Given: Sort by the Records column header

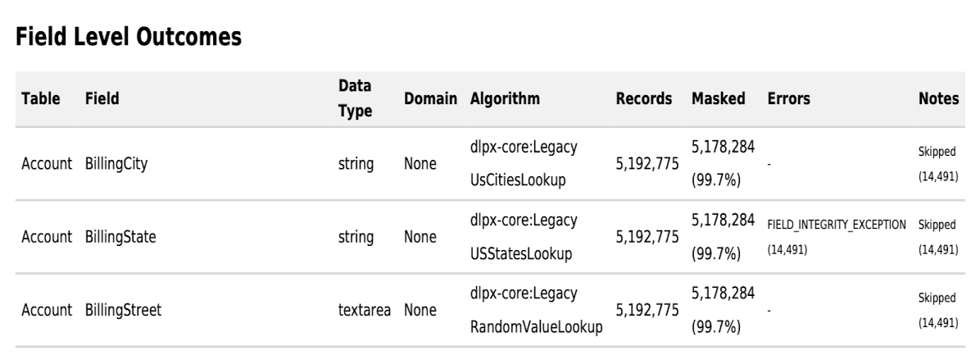Looking at the screenshot, I should tap(644, 99).
